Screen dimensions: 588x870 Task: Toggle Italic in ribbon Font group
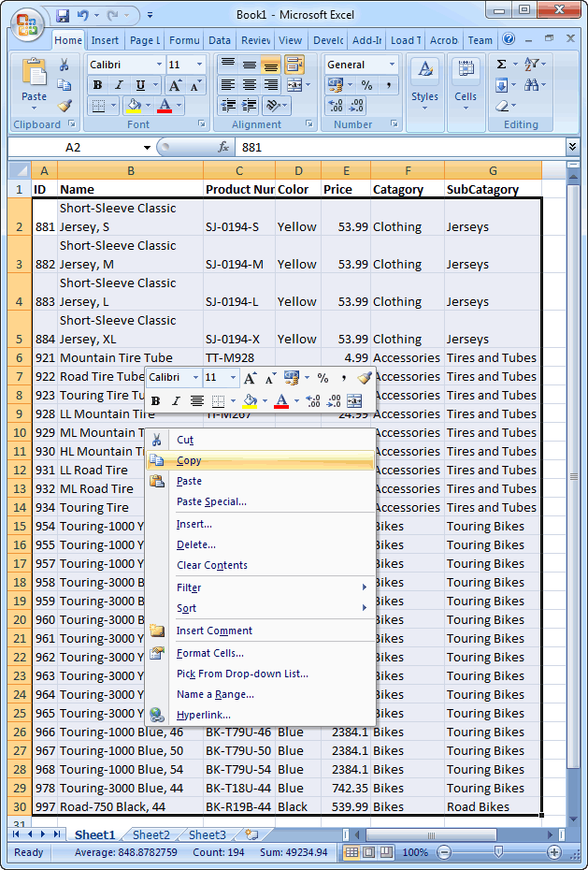click(x=119, y=85)
